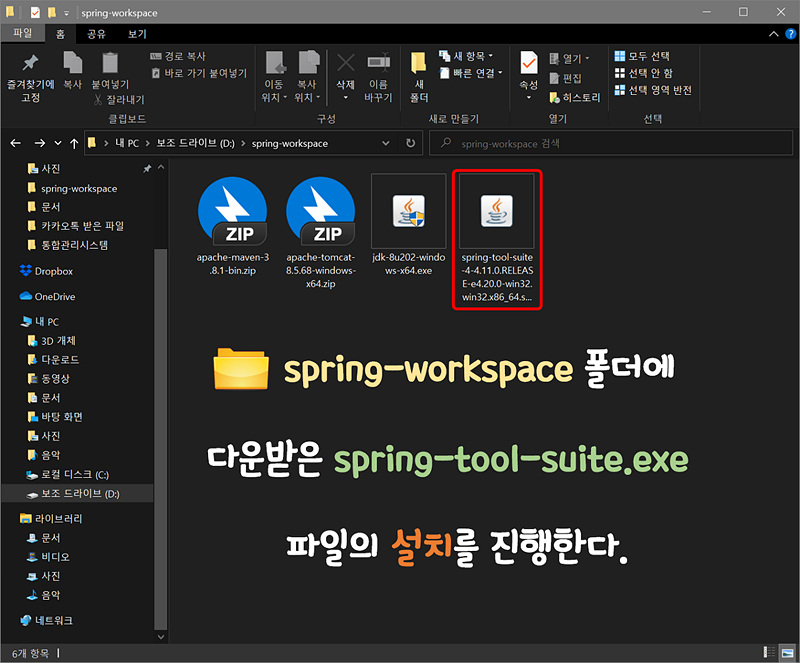This screenshot has height=663, width=800.
Task: Click the Up one level arrow
Action: point(74,143)
